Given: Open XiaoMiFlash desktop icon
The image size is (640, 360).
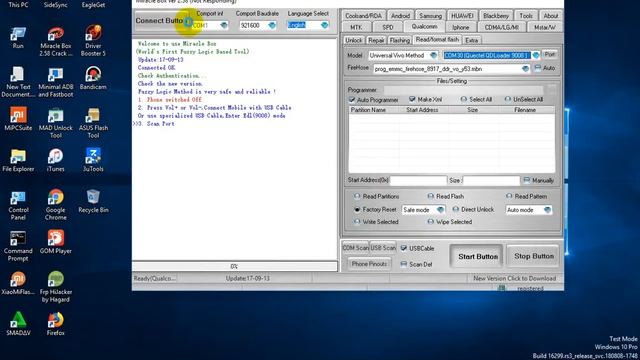Looking at the screenshot, I should tap(18, 283).
